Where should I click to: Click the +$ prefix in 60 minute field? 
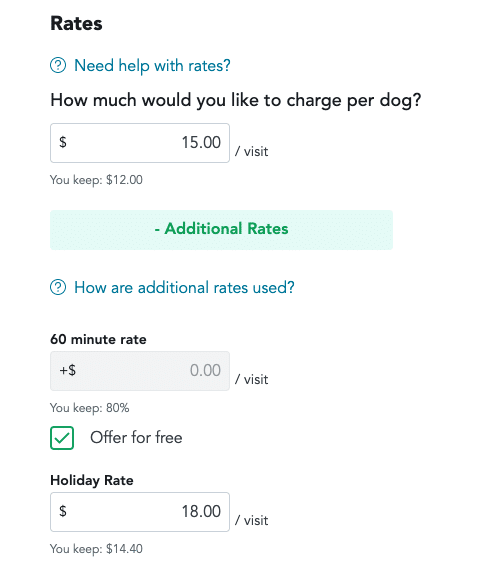(x=68, y=370)
